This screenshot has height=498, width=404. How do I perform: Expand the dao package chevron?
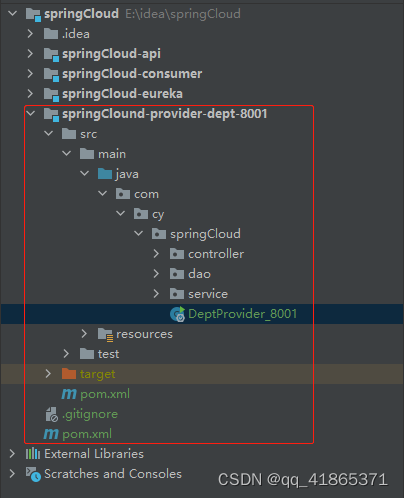pyautogui.click(x=156, y=274)
